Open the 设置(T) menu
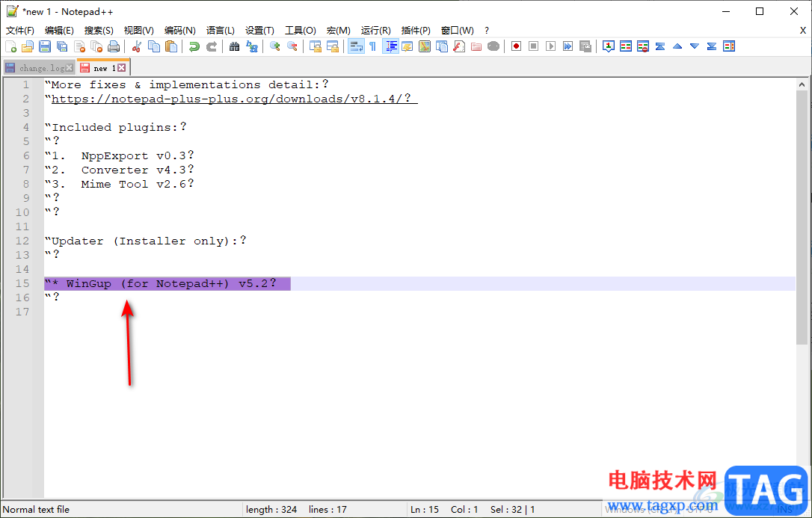 tap(259, 31)
